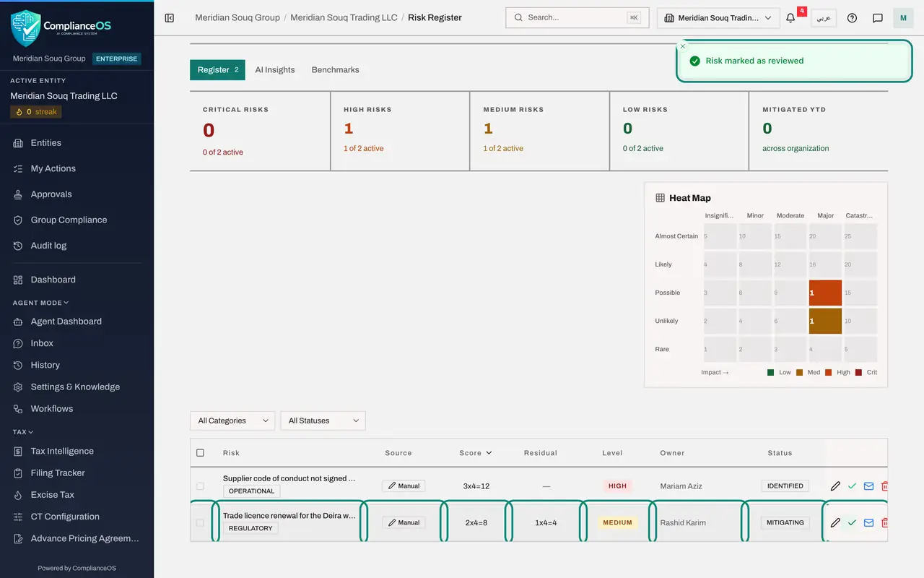Switch to the Benchmarks tab
Screen dimensions: 924x578
click(335, 70)
